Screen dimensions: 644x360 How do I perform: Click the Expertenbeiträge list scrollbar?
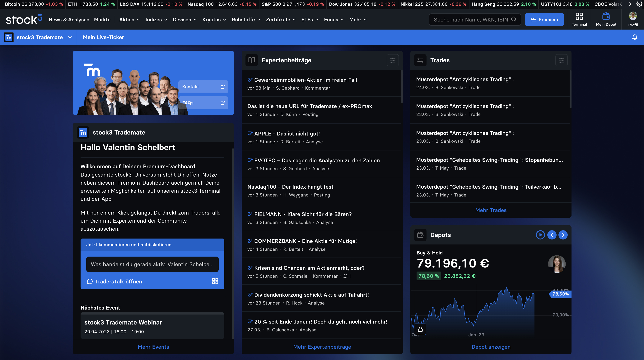402,87
